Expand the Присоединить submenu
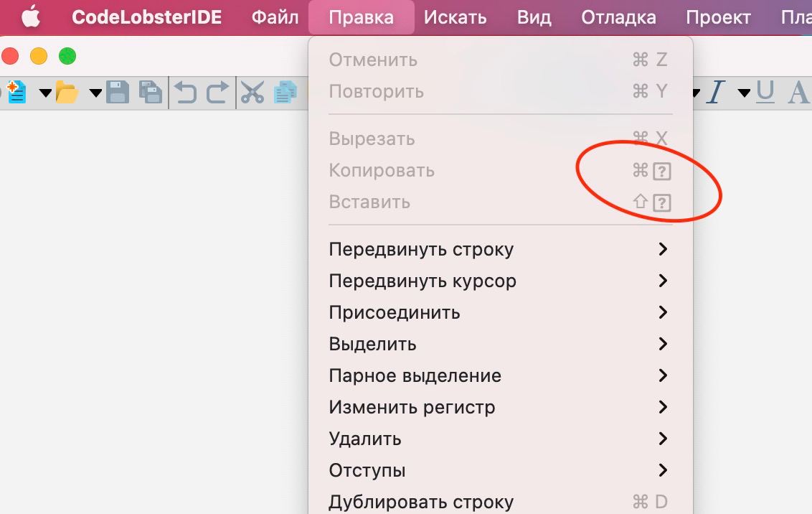The width and height of the screenshot is (812, 514). (x=500, y=312)
